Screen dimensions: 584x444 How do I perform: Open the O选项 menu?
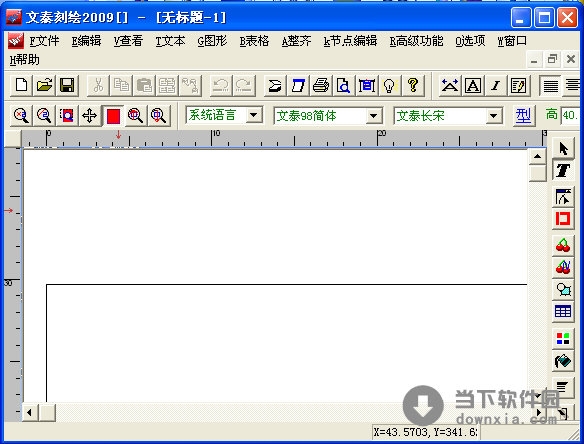[x=470, y=41]
